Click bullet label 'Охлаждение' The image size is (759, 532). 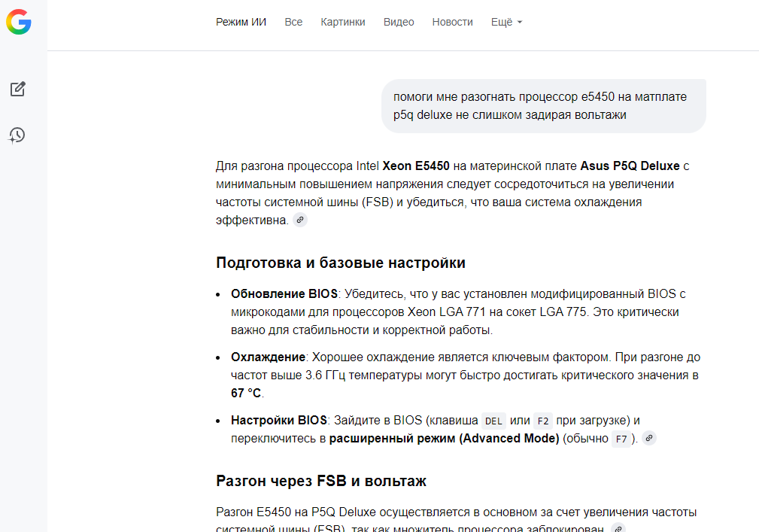(268, 357)
